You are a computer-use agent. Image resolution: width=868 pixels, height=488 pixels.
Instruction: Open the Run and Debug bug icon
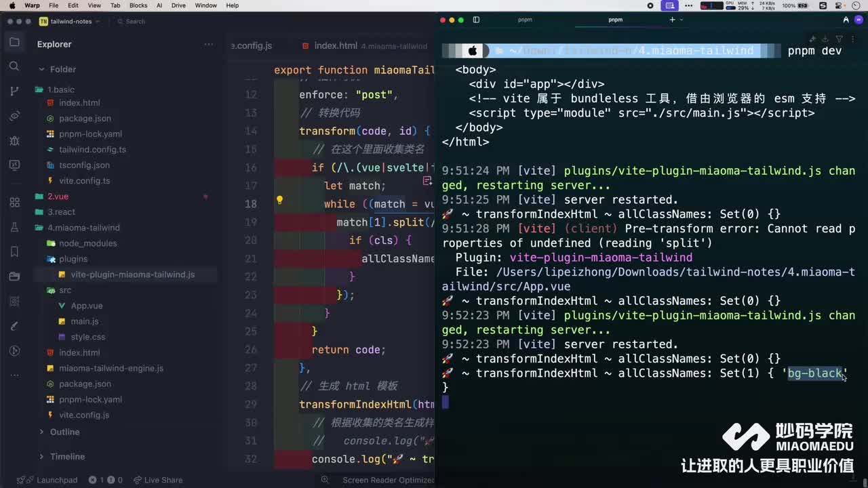click(x=14, y=141)
